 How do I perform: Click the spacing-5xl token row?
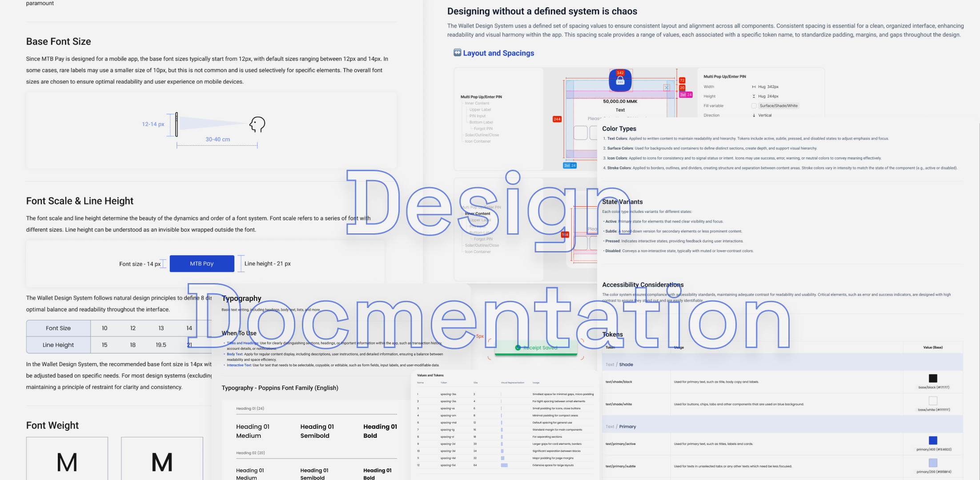505,465
